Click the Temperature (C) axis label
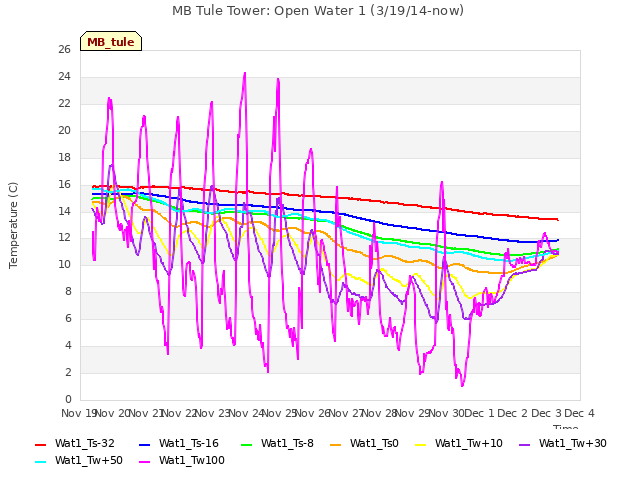The height and width of the screenshot is (480, 640). pos(13,225)
